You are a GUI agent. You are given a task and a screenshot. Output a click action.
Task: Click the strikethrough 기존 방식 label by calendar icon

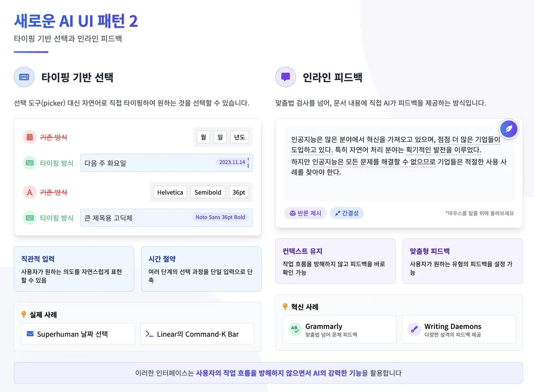click(53, 137)
